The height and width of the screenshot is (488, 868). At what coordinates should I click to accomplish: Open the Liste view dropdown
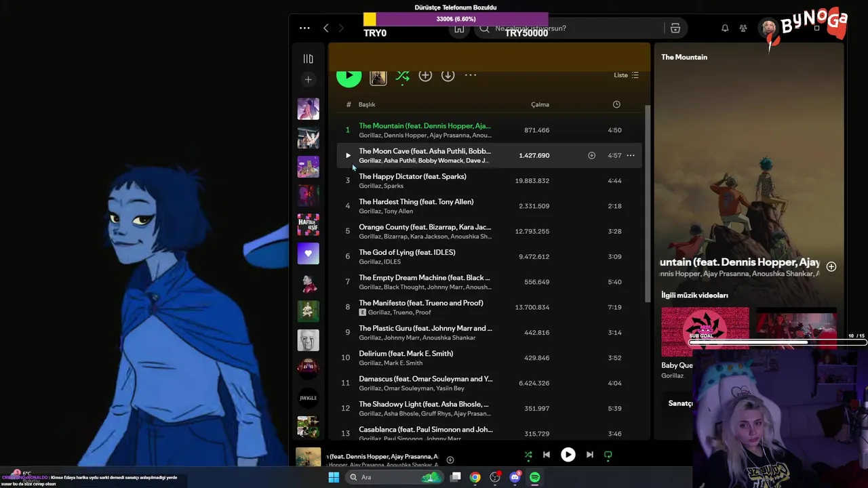click(x=626, y=75)
